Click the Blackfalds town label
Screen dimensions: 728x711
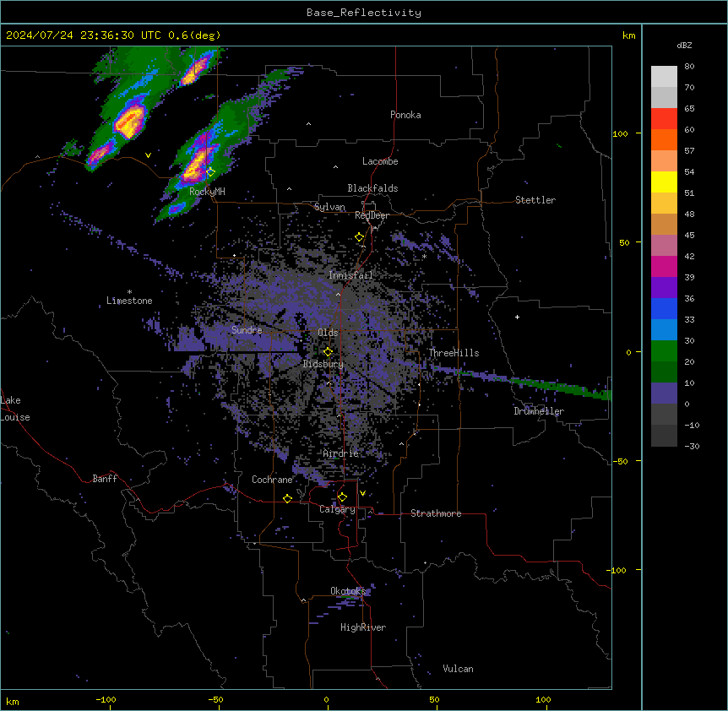(x=372, y=188)
